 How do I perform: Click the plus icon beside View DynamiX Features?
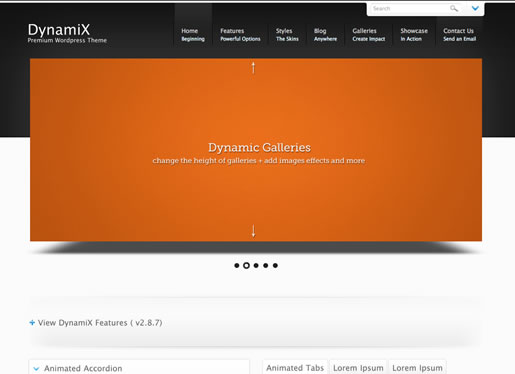click(32, 322)
